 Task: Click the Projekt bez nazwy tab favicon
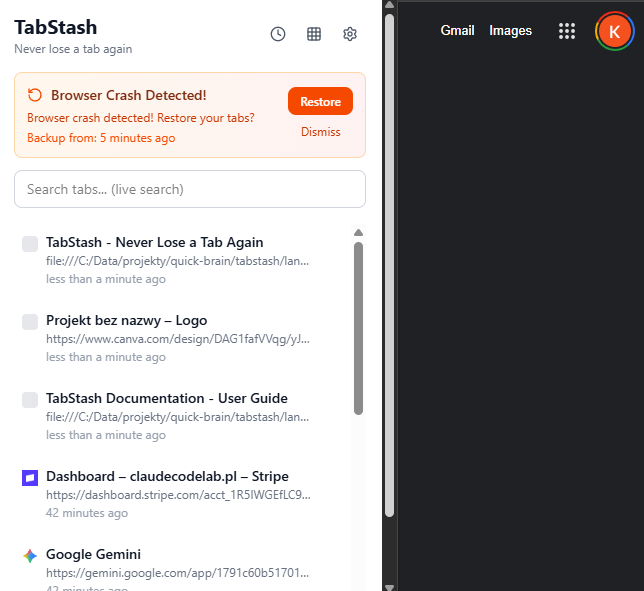[30, 322]
